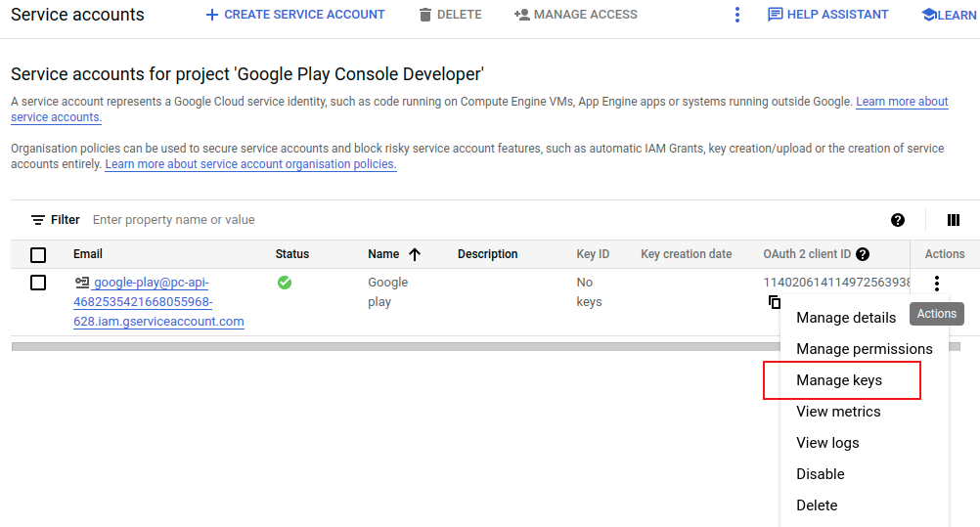Select the google-play service account checkbox
The width and height of the screenshot is (980, 527).
click(x=38, y=283)
